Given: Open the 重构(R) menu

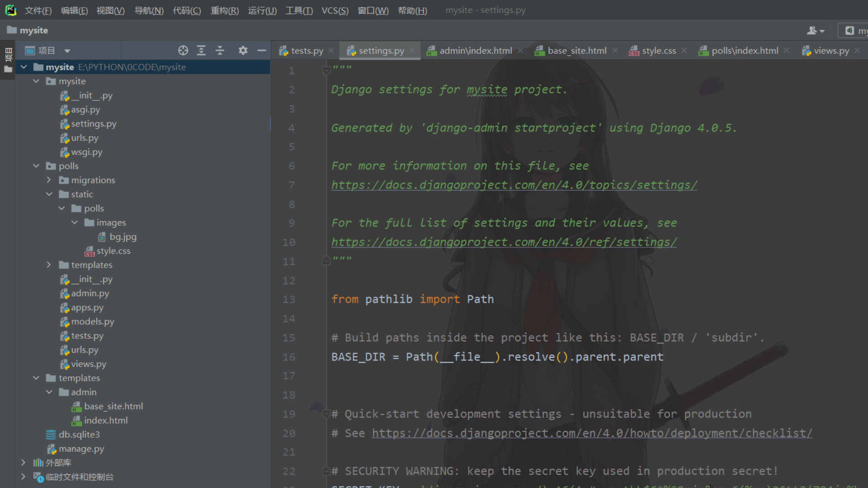Looking at the screenshot, I should coord(224,10).
